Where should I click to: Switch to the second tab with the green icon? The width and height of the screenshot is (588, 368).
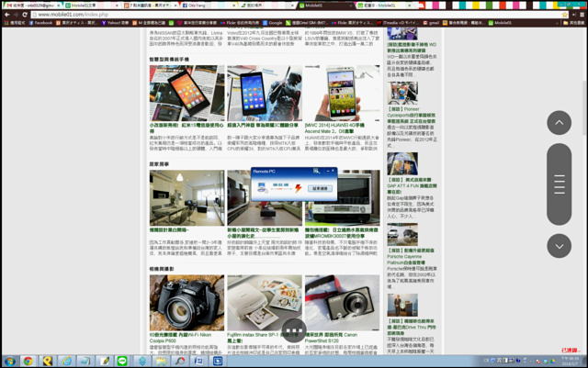(x=91, y=6)
